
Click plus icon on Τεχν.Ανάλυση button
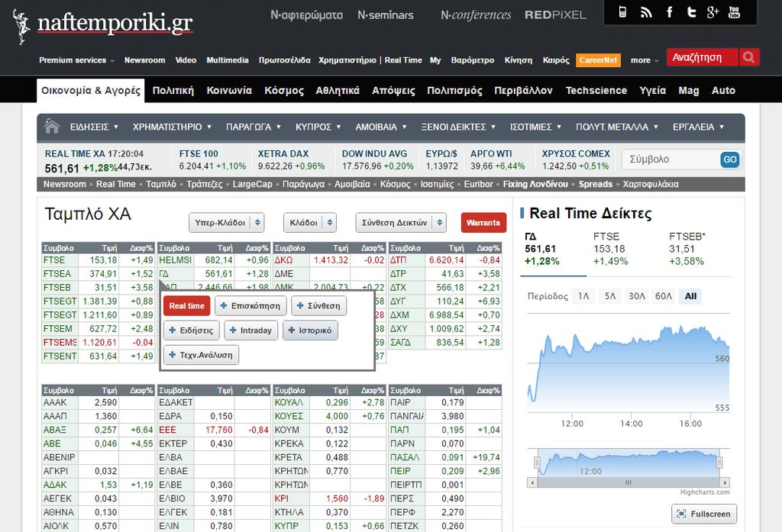pyautogui.click(x=173, y=354)
